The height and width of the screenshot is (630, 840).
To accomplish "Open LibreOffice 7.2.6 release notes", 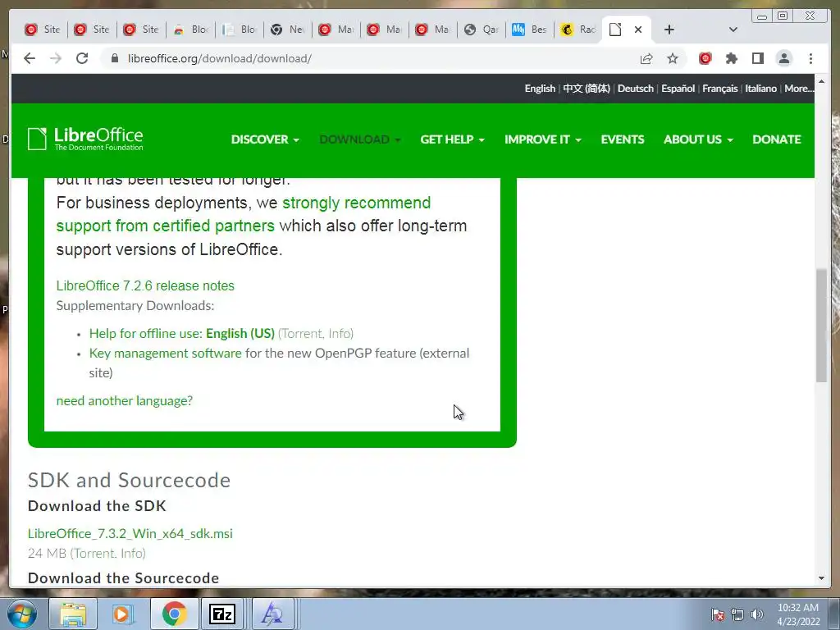I will (145, 285).
